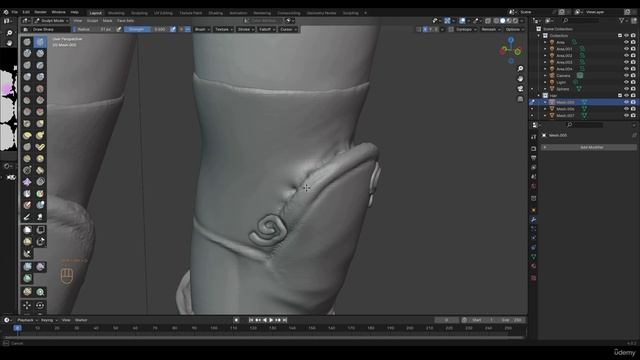Toggle visibility of Mesh.005
Viewport: 640px width, 360px height.
click(x=626, y=102)
